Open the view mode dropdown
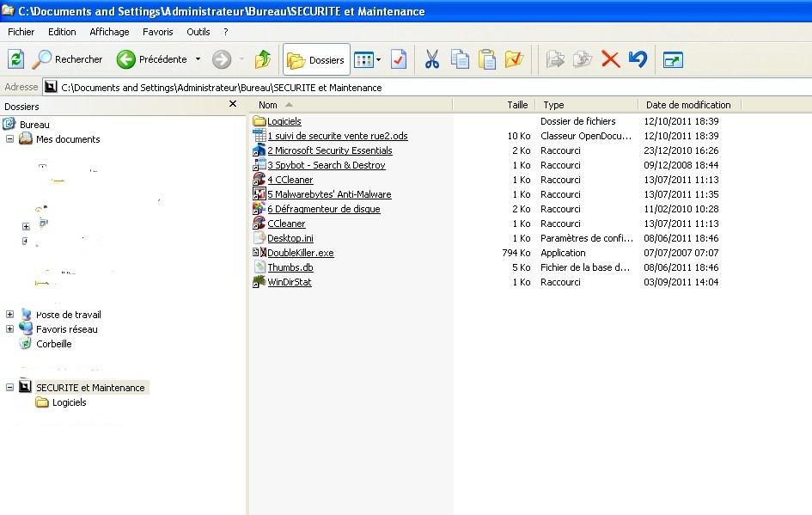 point(368,59)
